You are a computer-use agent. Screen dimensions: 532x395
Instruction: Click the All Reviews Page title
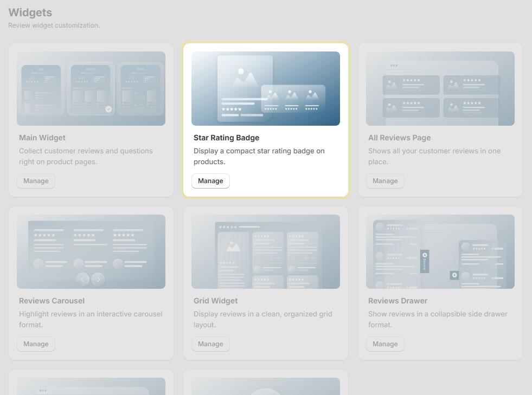pyautogui.click(x=399, y=138)
